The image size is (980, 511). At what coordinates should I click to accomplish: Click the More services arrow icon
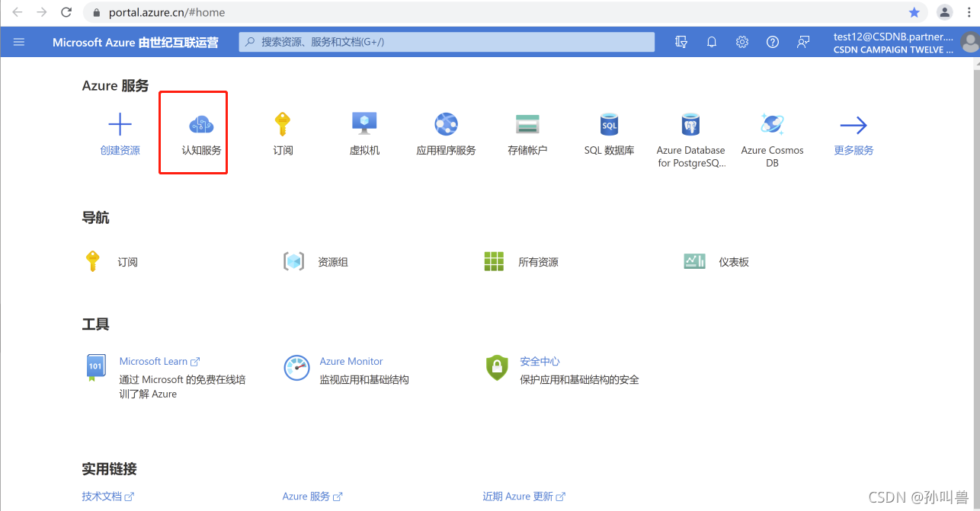point(853,125)
